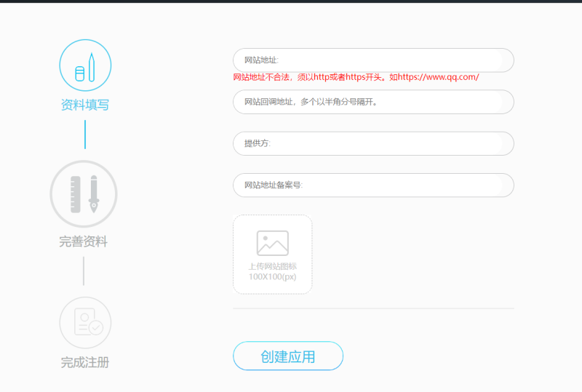Click the blue connector line below 资料填写
Image resolution: width=582 pixels, height=392 pixels.
tap(85, 135)
